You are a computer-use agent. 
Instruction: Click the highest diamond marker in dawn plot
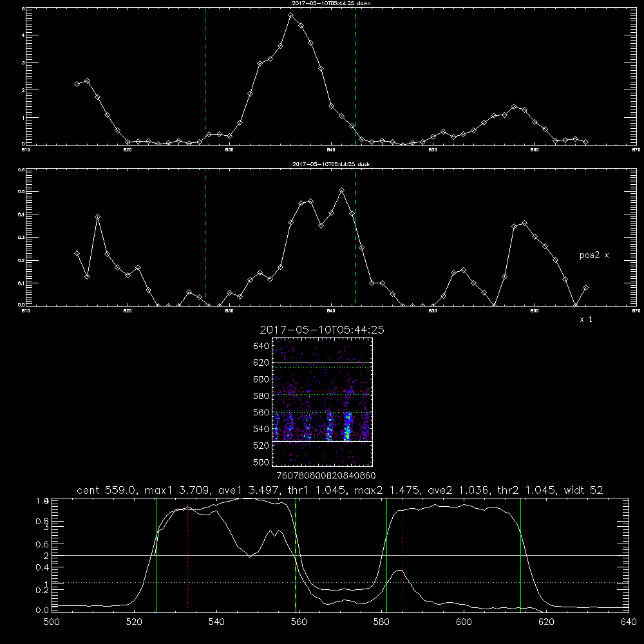[291, 15]
